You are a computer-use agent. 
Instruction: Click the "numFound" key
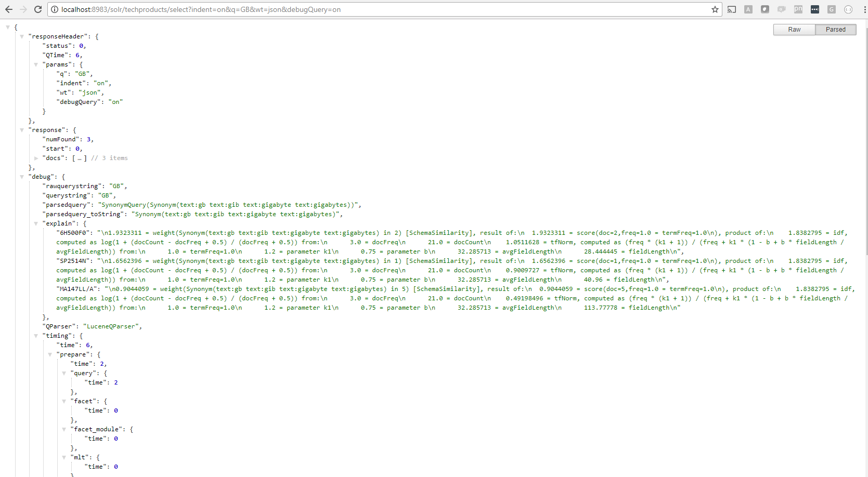click(61, 139)
